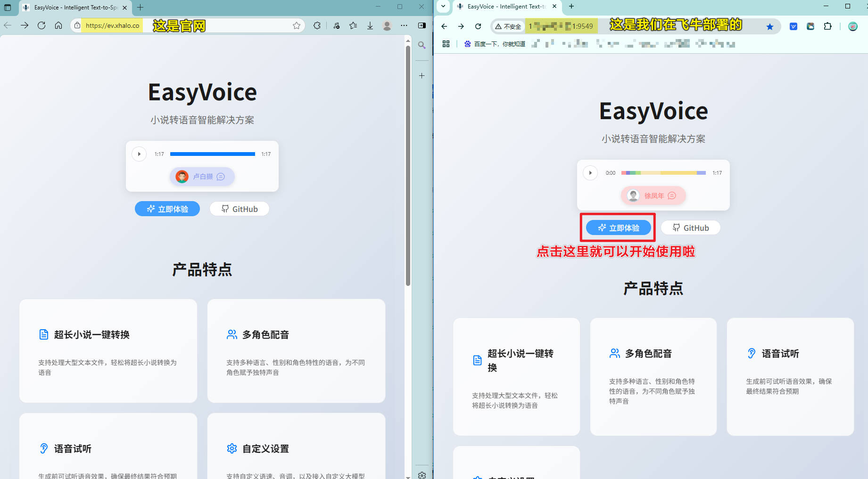Go forward in right Chrome browser
This screenshot has height=479, width=868.
tap(461, 26)
